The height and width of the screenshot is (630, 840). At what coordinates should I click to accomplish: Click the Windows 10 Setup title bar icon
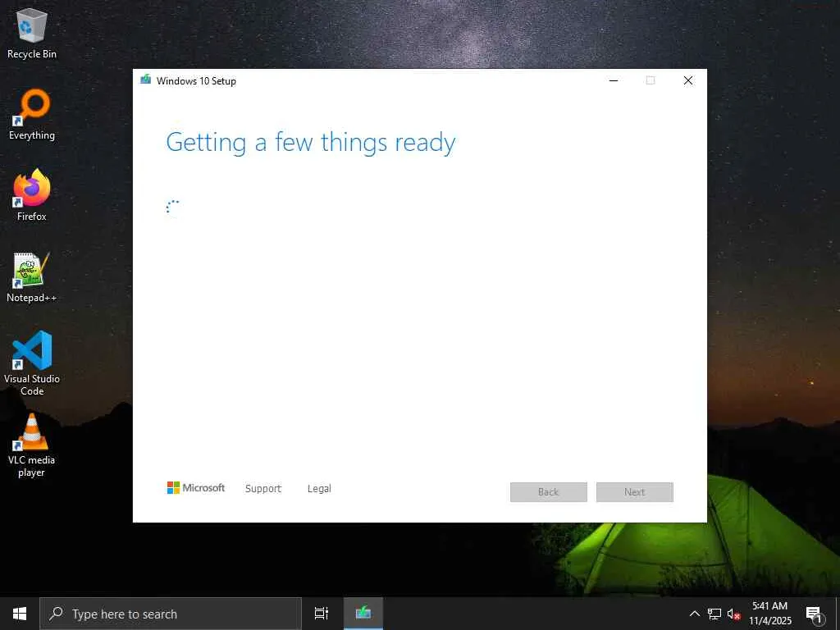coord(145,80)
